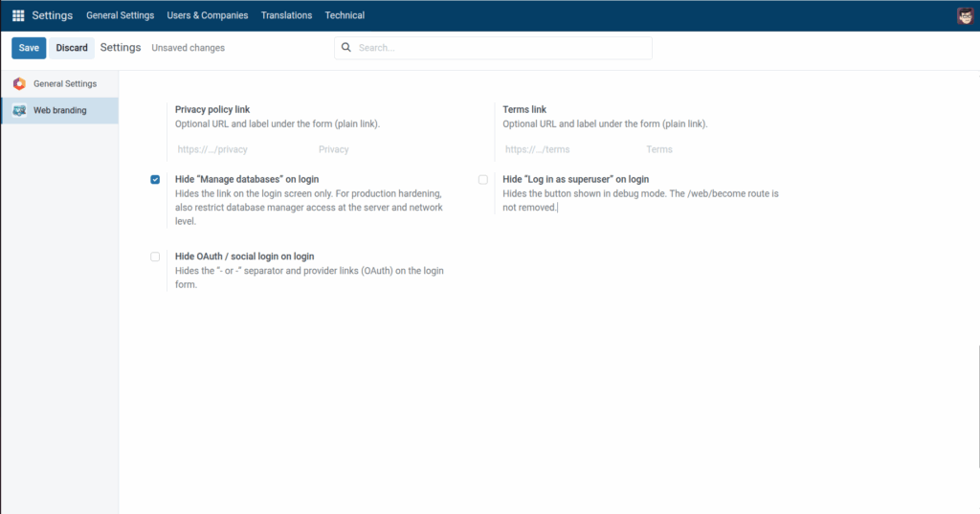Screen dimensions: 980x514
Task: Save the settings changes
Action: coord(29,48)
